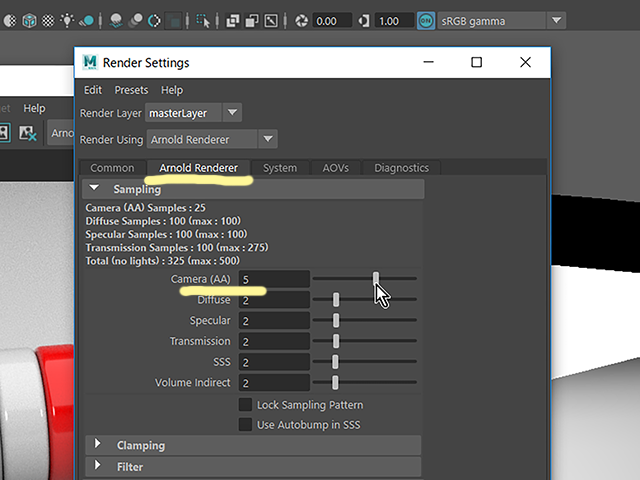Click the Diffuse value field
Screen dimensions: 640x480
274,300
